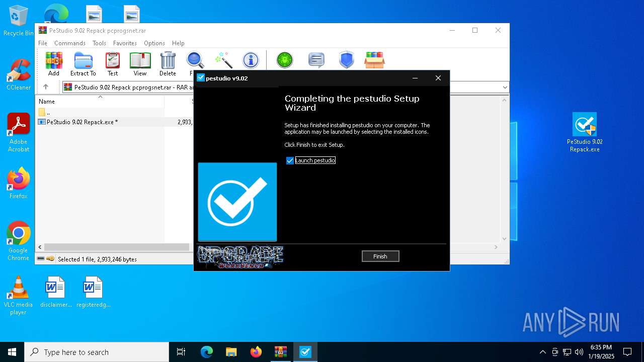Click the 'Selected 1 file' status bar text
Image resolution: width=644 pixels, height=362 pixels.
pos(97,259)
